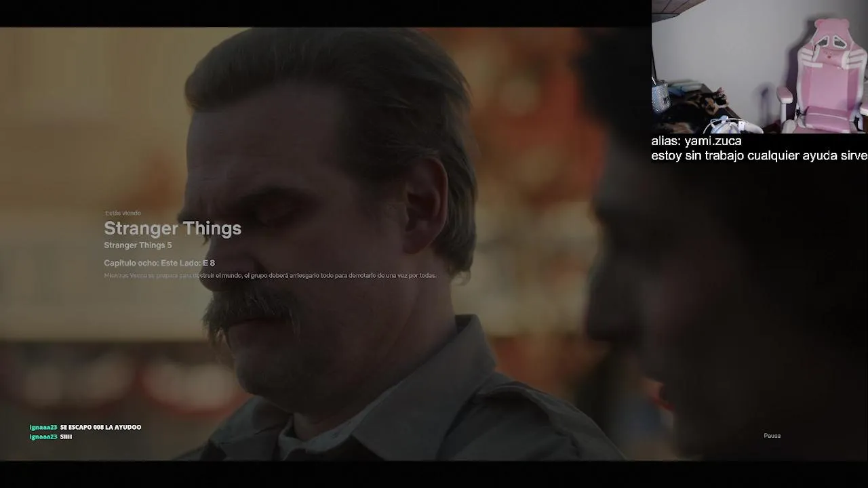Click the 'alias: yami.zuca' overlay text

696,141
